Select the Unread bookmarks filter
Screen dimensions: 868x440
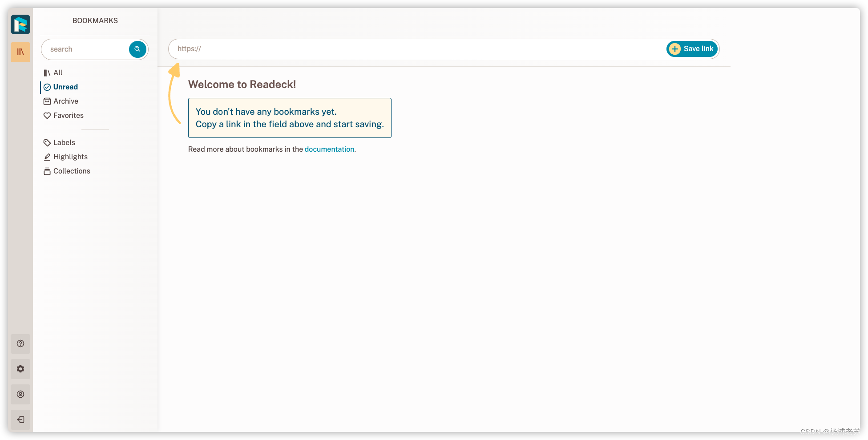click(x=61, y=87)
